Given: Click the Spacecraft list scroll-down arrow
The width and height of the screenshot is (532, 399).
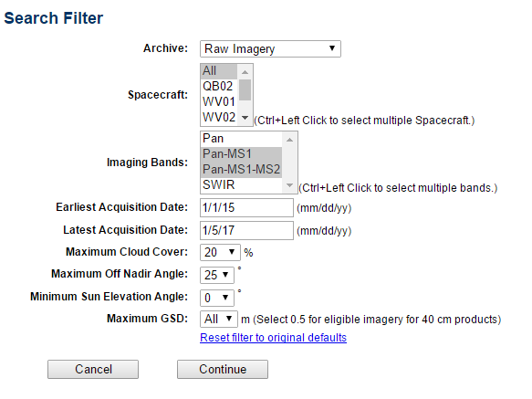Looking at the screenshot, I should point(245,118).
